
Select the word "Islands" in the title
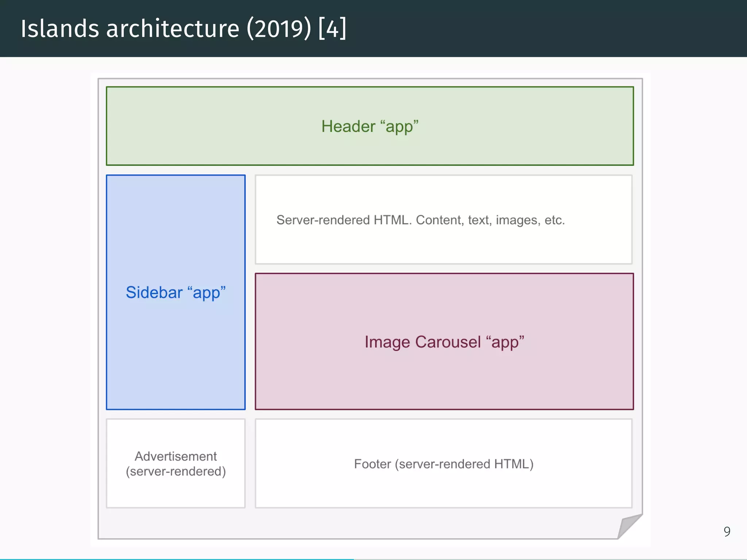(59, 28)
